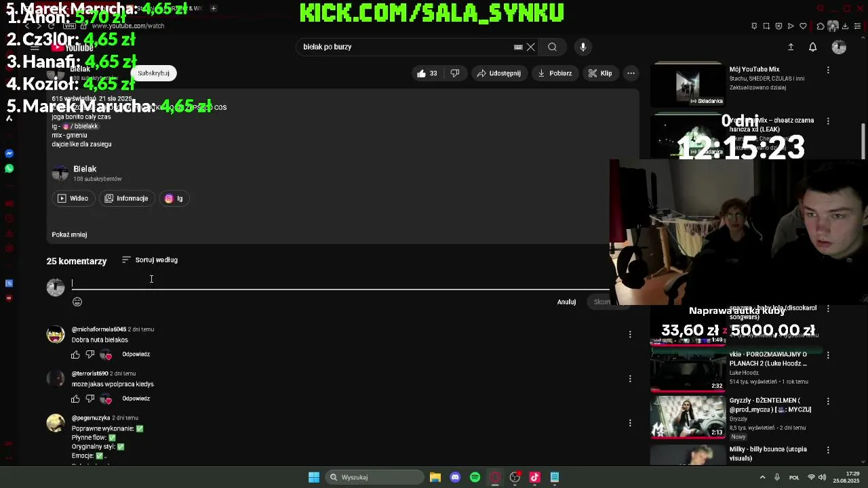
Task: Click the magnifier search button
Action: 553,47
